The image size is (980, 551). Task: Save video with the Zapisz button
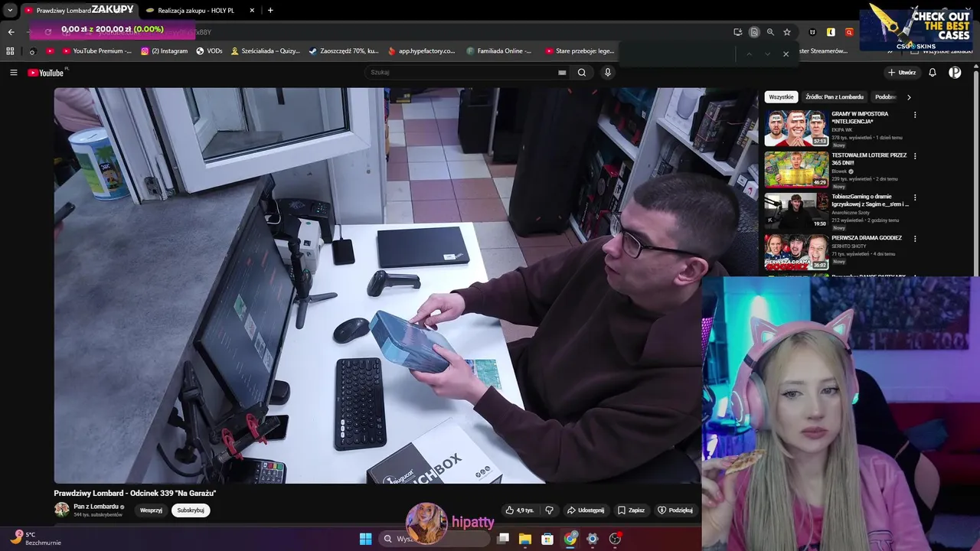(x=630, y=510)
